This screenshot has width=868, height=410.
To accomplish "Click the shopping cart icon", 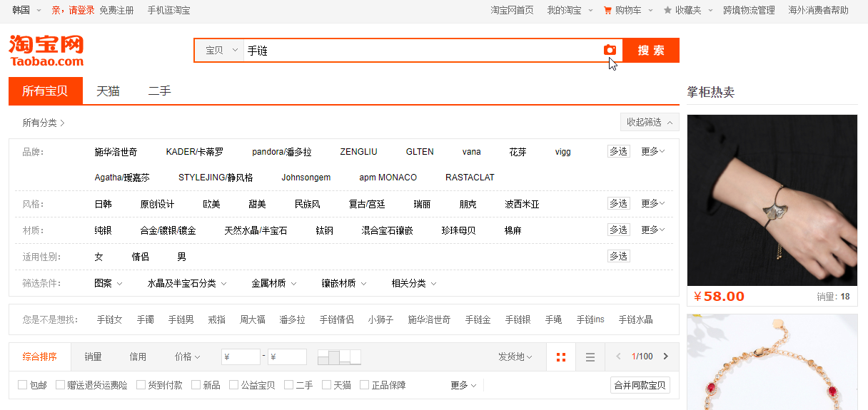I will click(607, 10).
